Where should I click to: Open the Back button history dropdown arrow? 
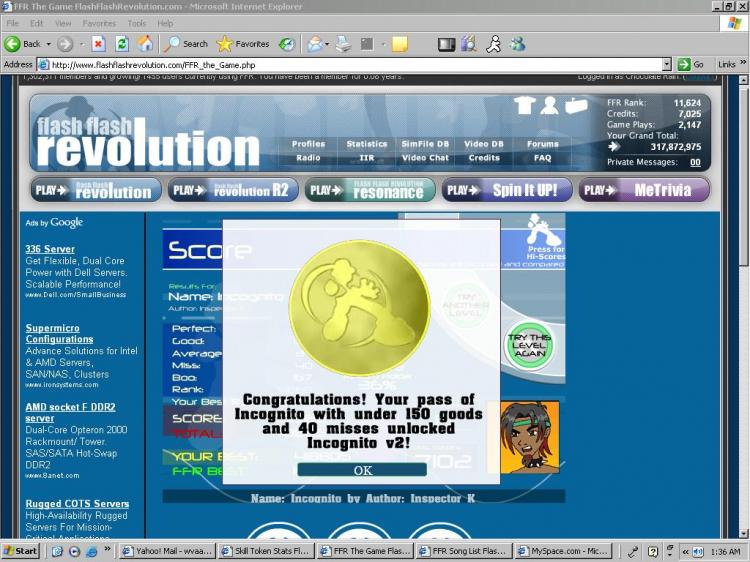(x=48, y=44)
